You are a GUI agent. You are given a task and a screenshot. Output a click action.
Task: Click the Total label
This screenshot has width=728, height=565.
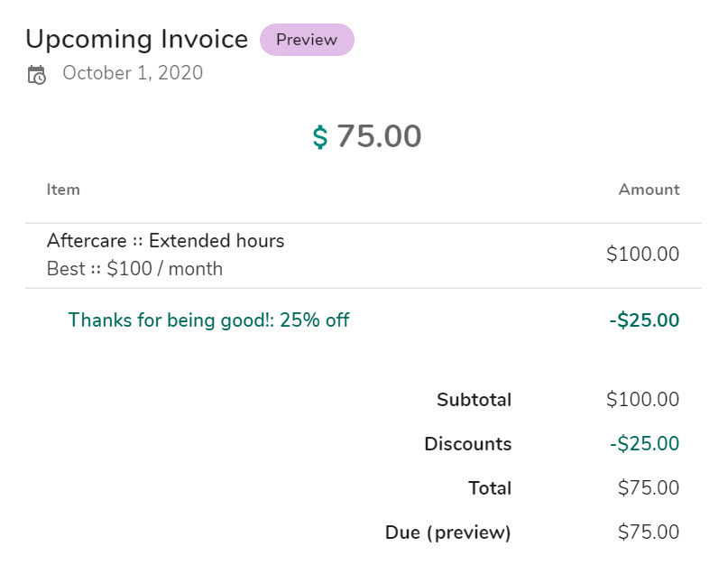point(490,488)
